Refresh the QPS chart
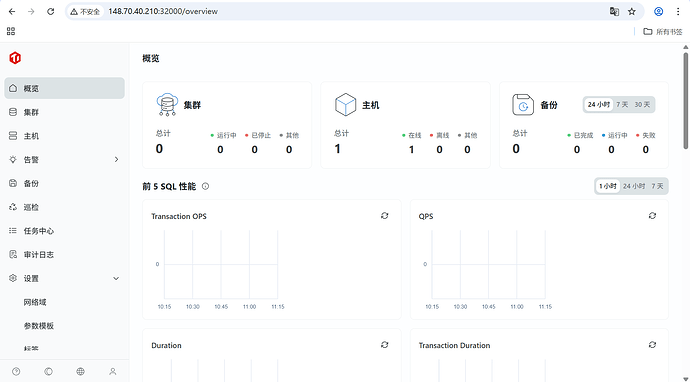The width and height of the screenshot is (690, 382). (652, 216)
